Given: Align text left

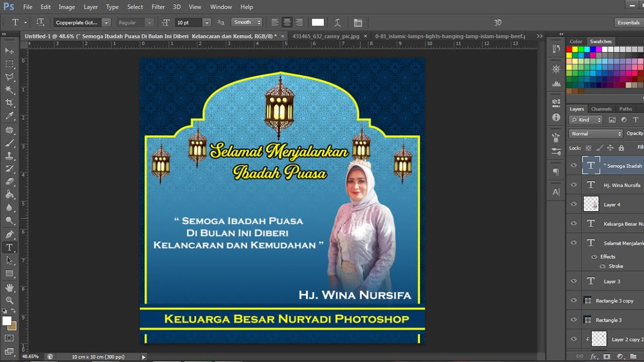Looking at the screenshot, I should pyautogui.click(x=275, y=22).
